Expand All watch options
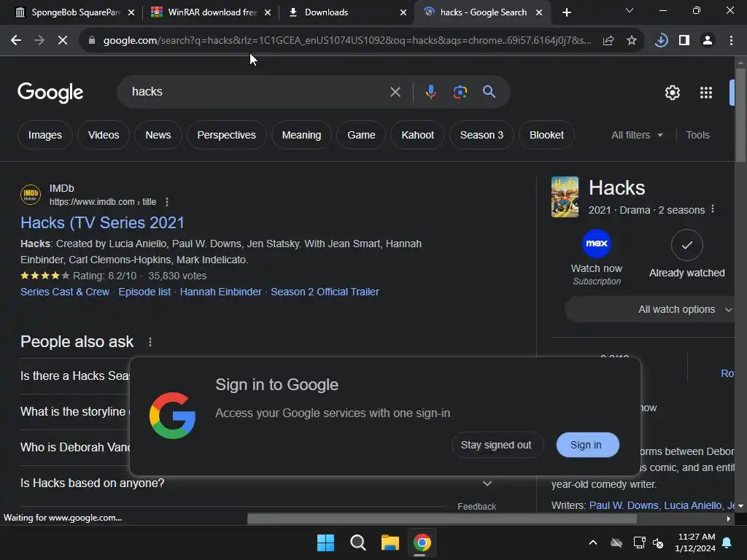747x560 pixels. coord(651,309)
